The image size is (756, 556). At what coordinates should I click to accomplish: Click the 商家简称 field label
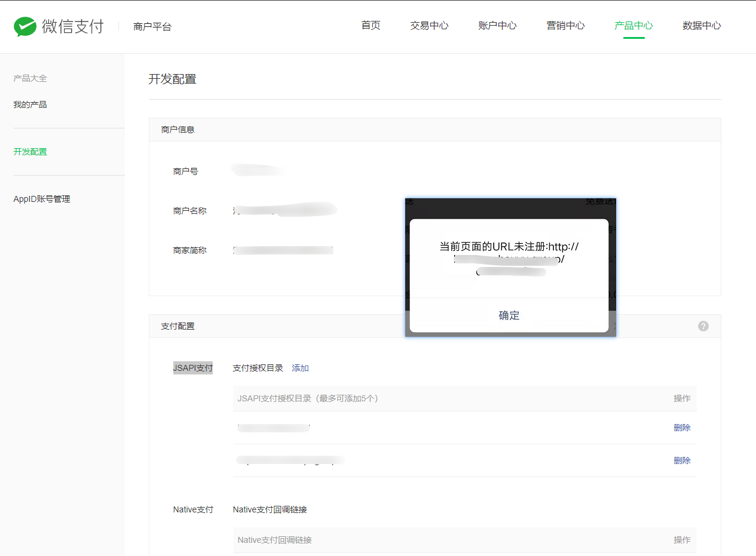(x=189, y=250)
